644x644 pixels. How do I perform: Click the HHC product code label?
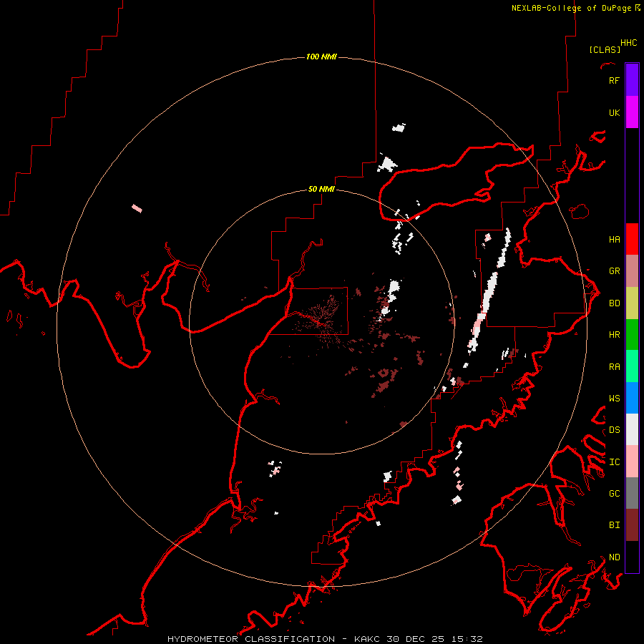coord(628,43)
